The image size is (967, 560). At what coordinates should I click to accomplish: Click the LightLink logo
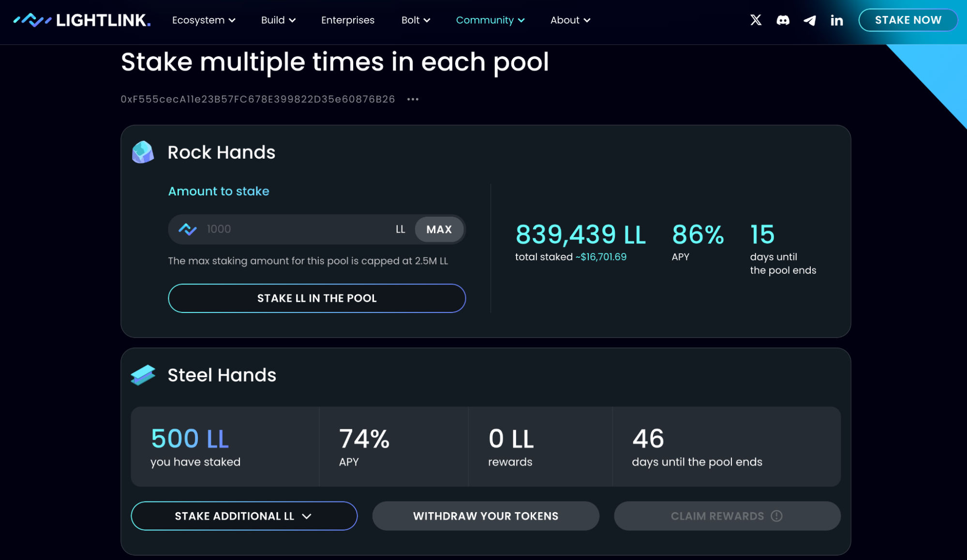[x=82, y=20]
